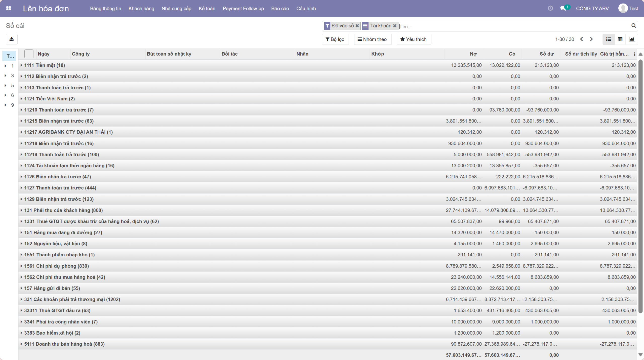Image resolution: width=644 pixels, height=360 pixels.
Task: Open the Nhóm theo grouping button
Action: coord(372,39)
